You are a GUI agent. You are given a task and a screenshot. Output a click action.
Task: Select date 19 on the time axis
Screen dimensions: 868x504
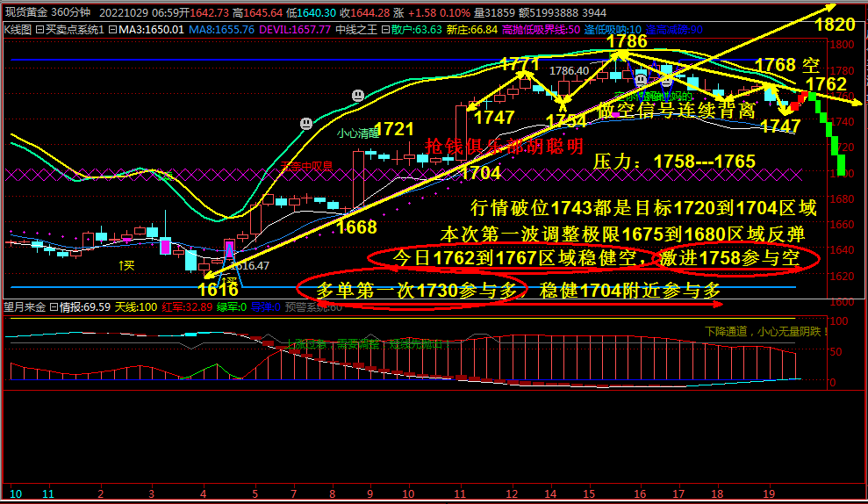tap(769, 494)
